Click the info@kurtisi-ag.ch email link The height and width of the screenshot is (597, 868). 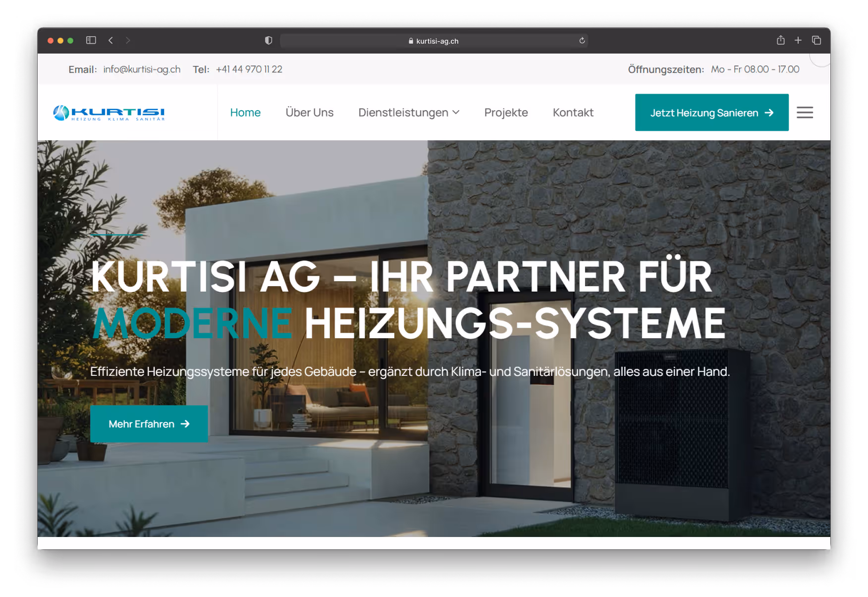point(142,69)
